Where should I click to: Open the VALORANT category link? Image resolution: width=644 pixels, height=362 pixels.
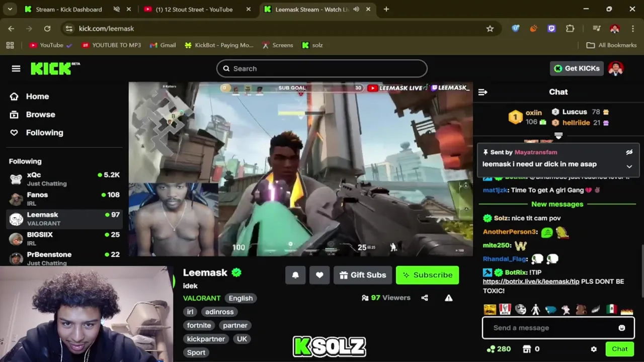pos(202,298)
